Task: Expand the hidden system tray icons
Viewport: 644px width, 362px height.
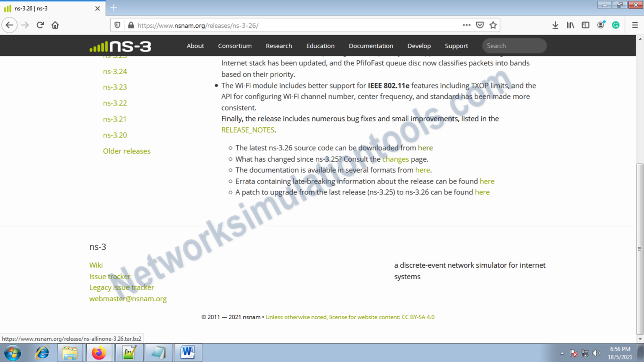Action: (x=562, y=352)
